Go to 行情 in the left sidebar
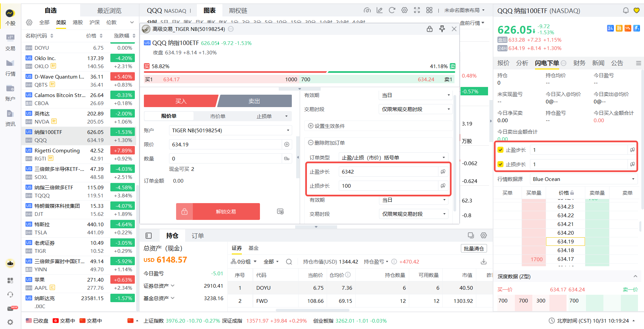 (10, 67)
